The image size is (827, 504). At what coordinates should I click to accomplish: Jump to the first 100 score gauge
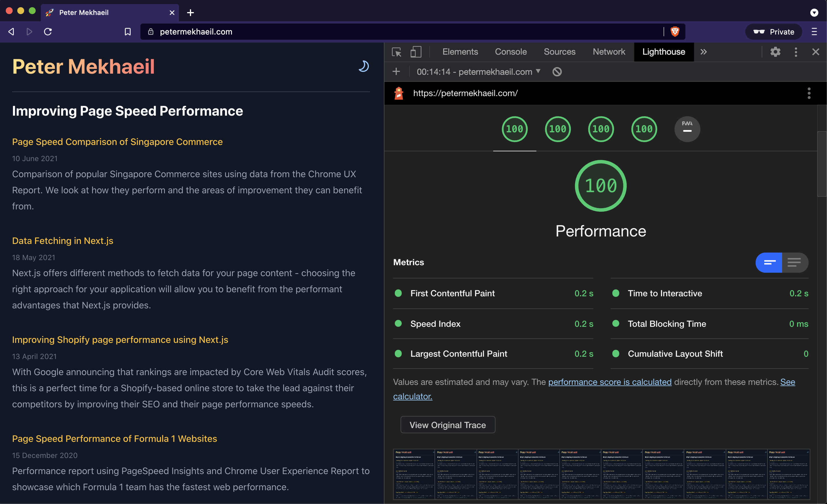point(515,129)
